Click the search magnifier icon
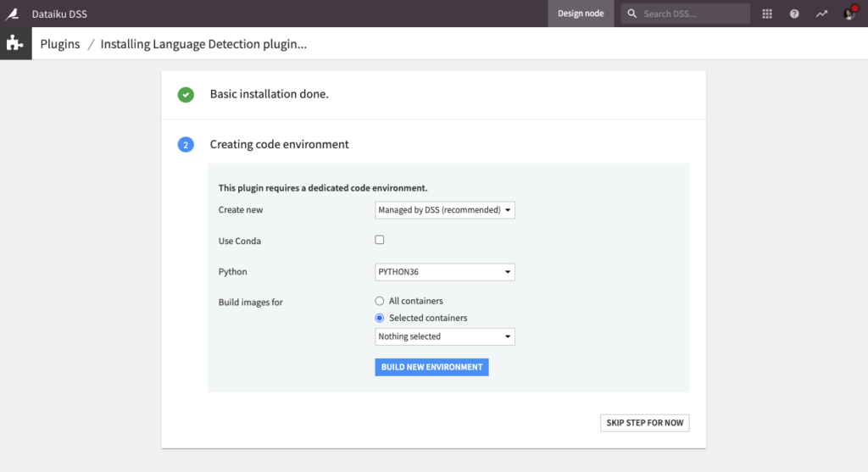 [x=632, y=14]
